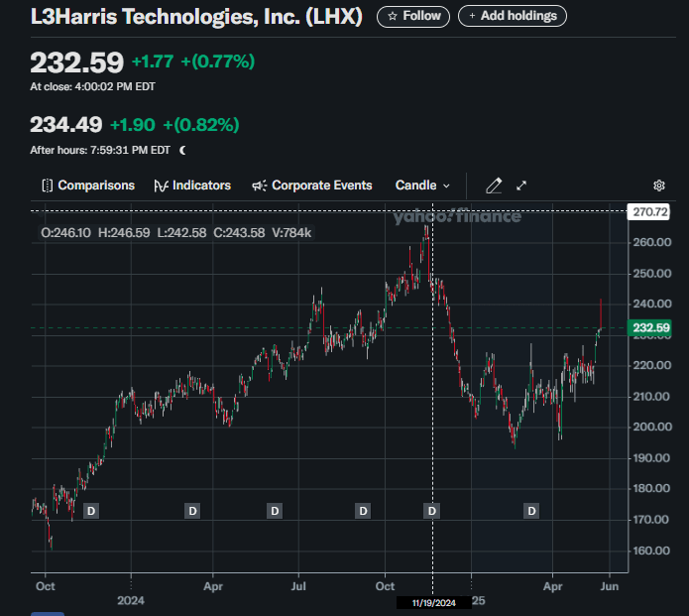
Task: Click the Add holdings button
Action: (512, 16)
